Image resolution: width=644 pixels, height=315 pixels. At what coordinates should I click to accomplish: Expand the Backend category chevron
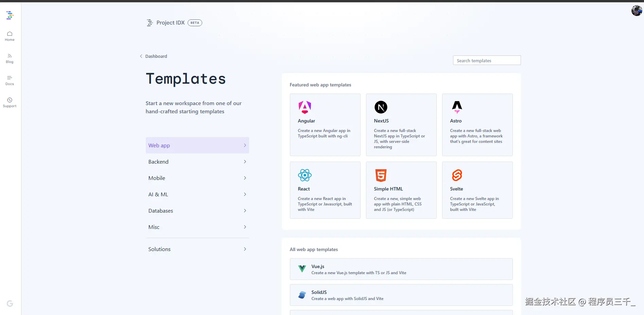point(245,162)
